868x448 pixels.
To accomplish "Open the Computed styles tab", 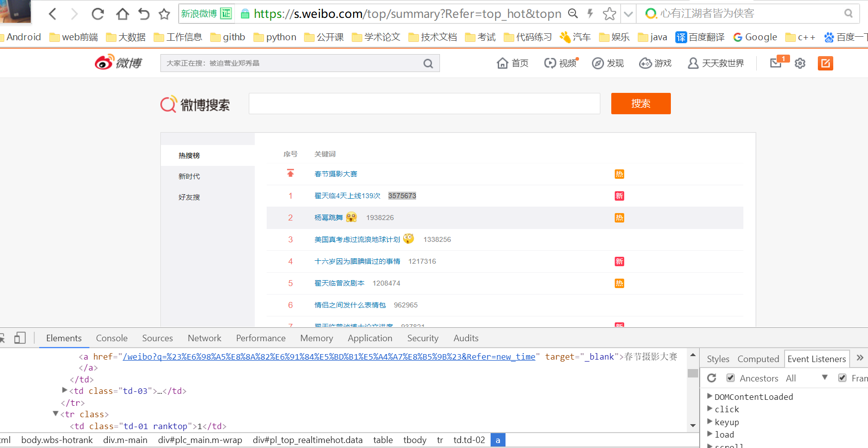I will [x=758, y=359].
